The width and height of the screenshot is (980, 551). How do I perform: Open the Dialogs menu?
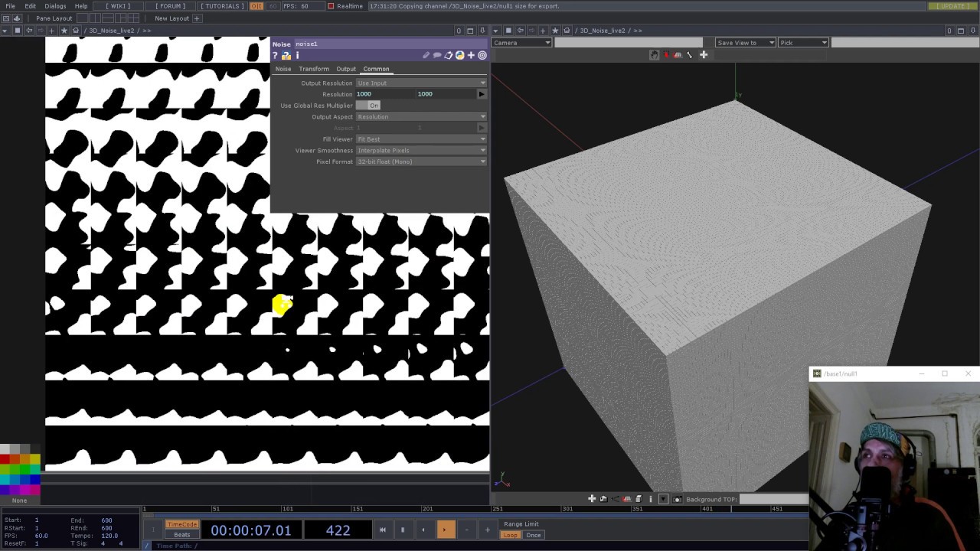coord(55,6)
